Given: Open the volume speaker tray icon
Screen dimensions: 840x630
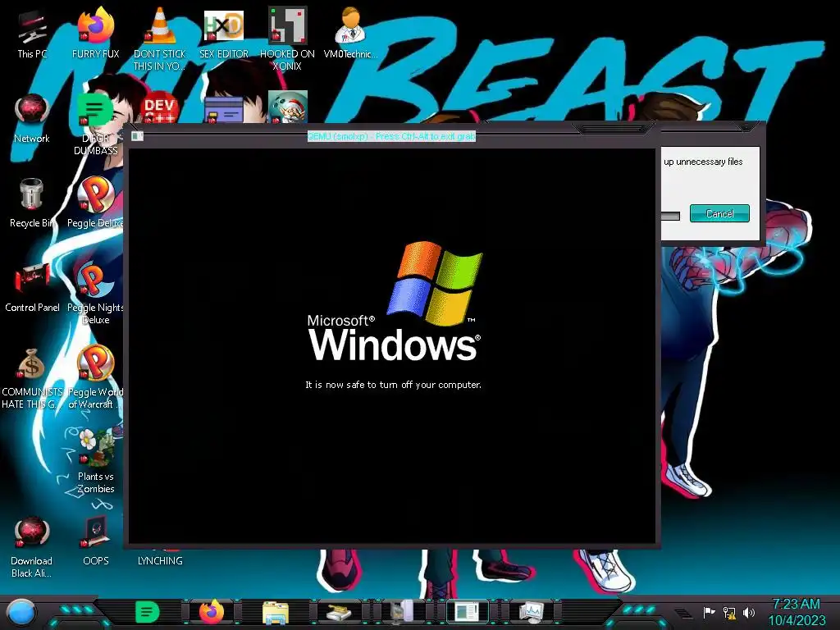Looking at the screenshot, I should click(748, 612).
